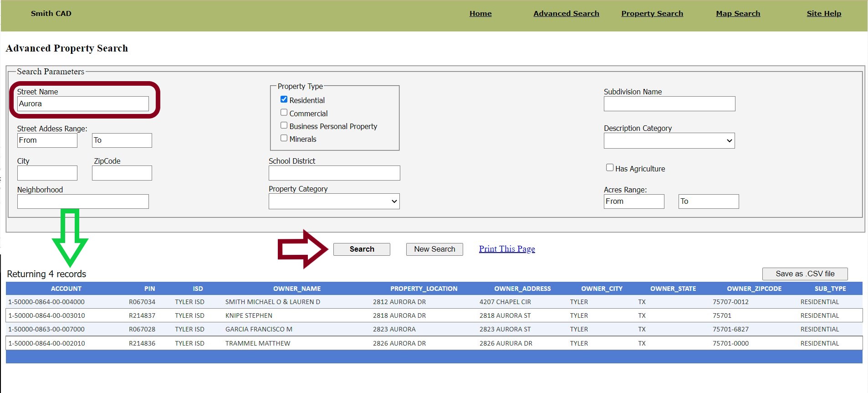Select the OWNER_CITY column header
Image resolution: width=868 pixels, height=393 pixels.
[x=602, y=289]
